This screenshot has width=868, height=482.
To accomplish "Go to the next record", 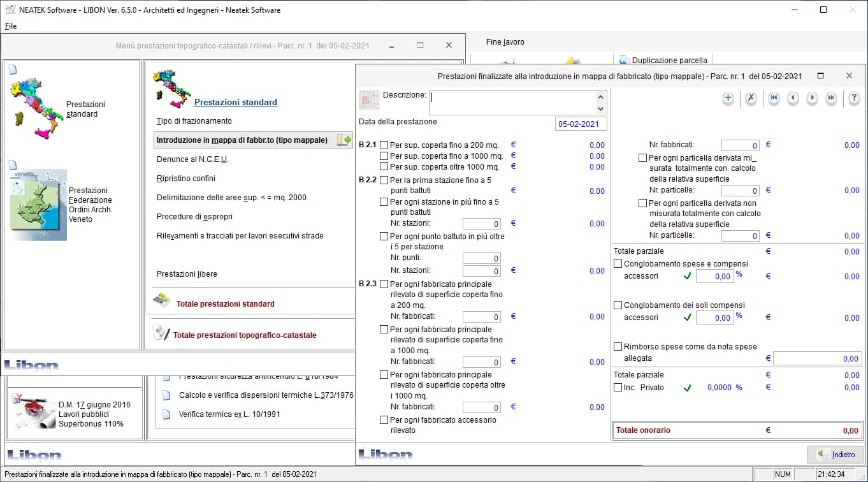I will click(x=812, y=98).
